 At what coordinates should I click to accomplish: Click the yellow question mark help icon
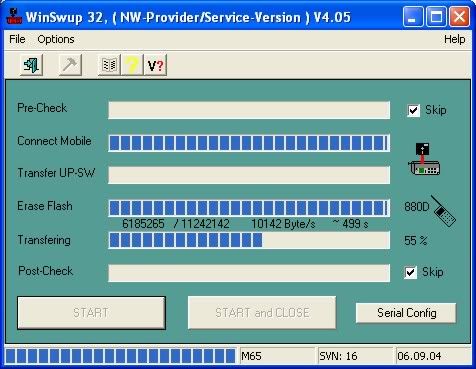point(132,65)
